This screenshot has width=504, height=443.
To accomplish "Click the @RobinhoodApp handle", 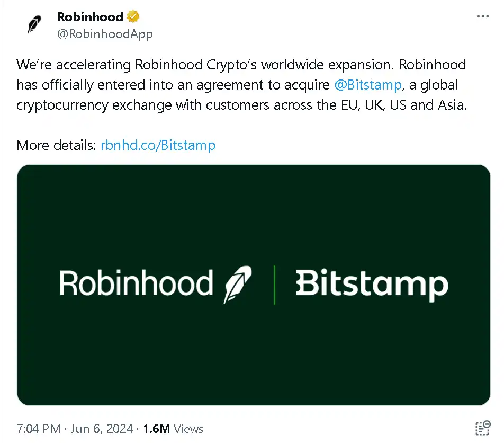I will [x=105, y=34].
